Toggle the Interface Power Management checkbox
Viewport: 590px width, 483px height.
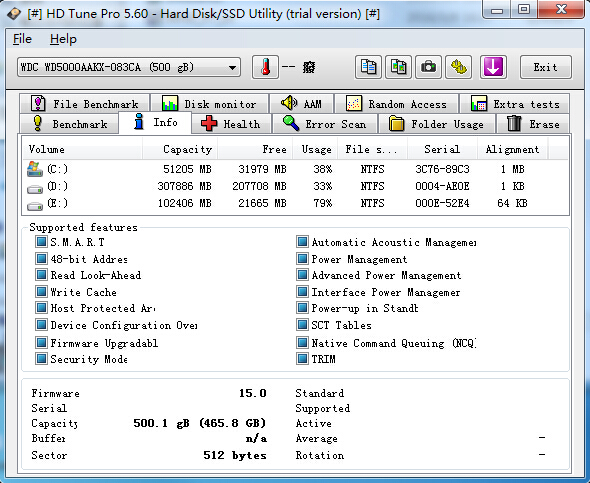[302, 291]
